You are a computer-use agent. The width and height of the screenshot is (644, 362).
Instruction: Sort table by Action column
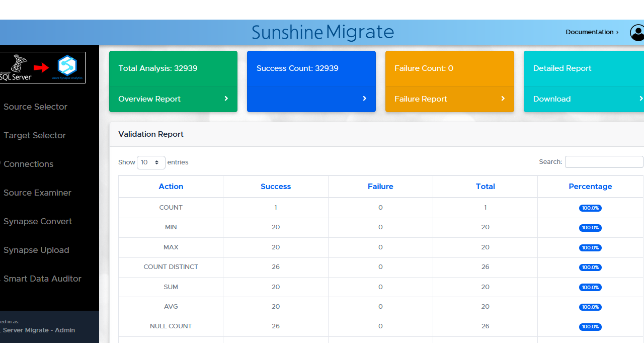[x=171, y=187]
